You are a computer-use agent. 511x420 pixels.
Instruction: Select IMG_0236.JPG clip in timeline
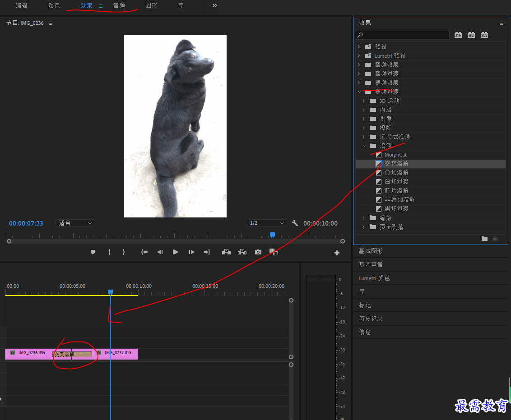point(29,354)
